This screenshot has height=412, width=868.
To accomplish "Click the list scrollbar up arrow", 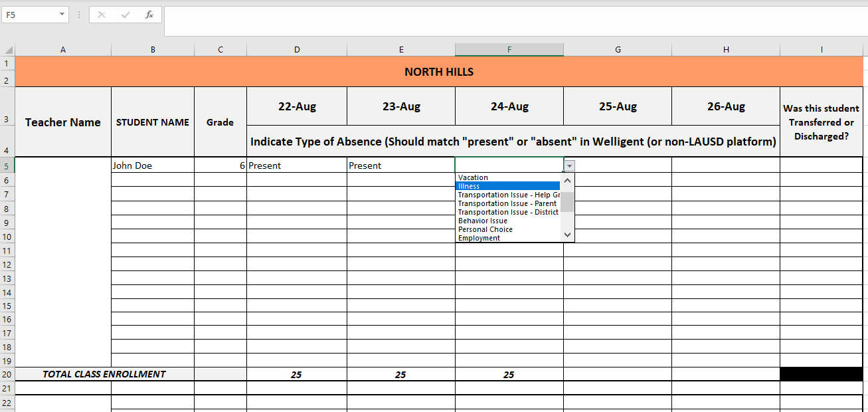I will click(567, 180).
